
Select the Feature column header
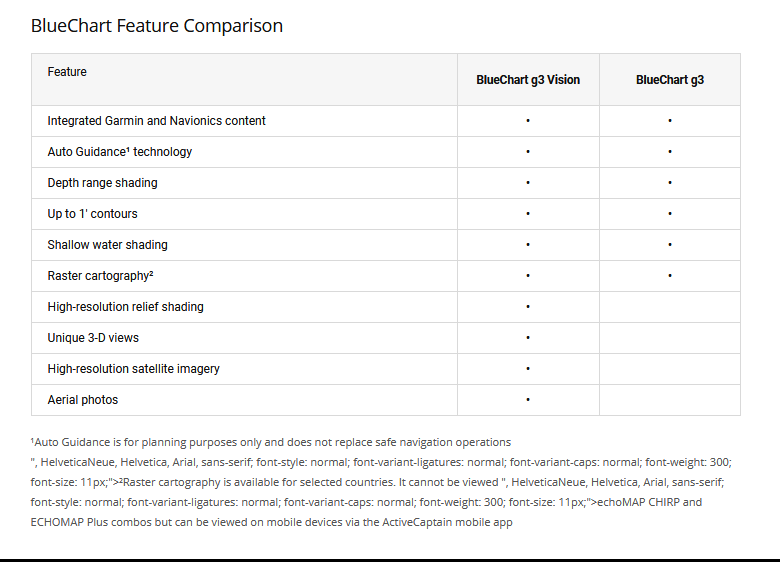(x=67, y=72)
